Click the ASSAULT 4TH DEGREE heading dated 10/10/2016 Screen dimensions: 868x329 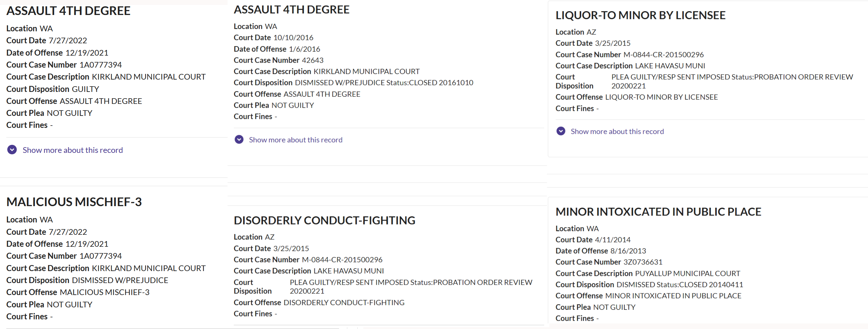(x=291, y=9)
